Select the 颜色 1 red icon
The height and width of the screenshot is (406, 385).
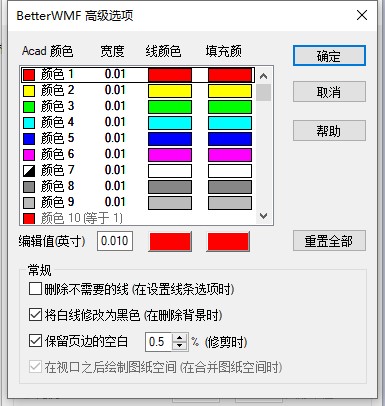point(29,75)
